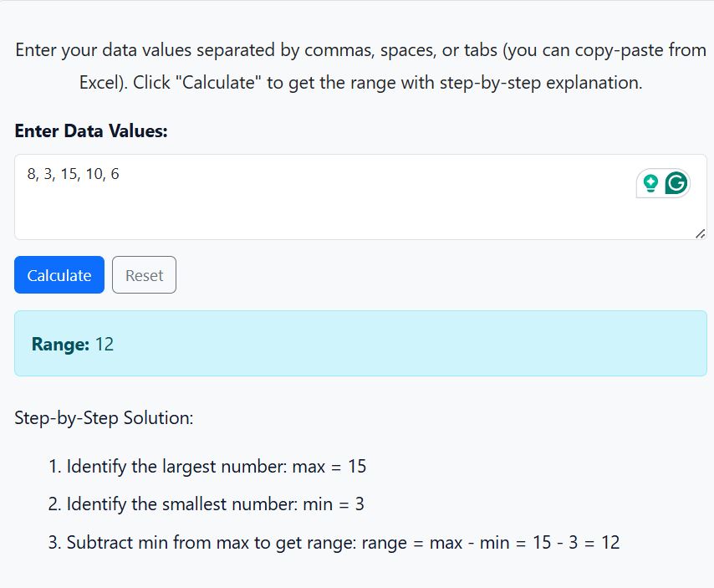
Task: Click the green Grammarly G icon
Action: point(676,182)
